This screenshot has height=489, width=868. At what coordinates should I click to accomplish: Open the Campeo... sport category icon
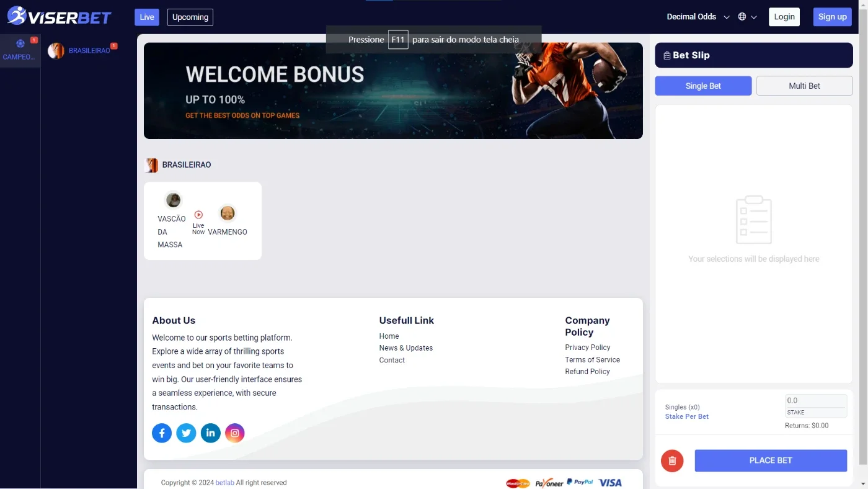tap(20, 43)
